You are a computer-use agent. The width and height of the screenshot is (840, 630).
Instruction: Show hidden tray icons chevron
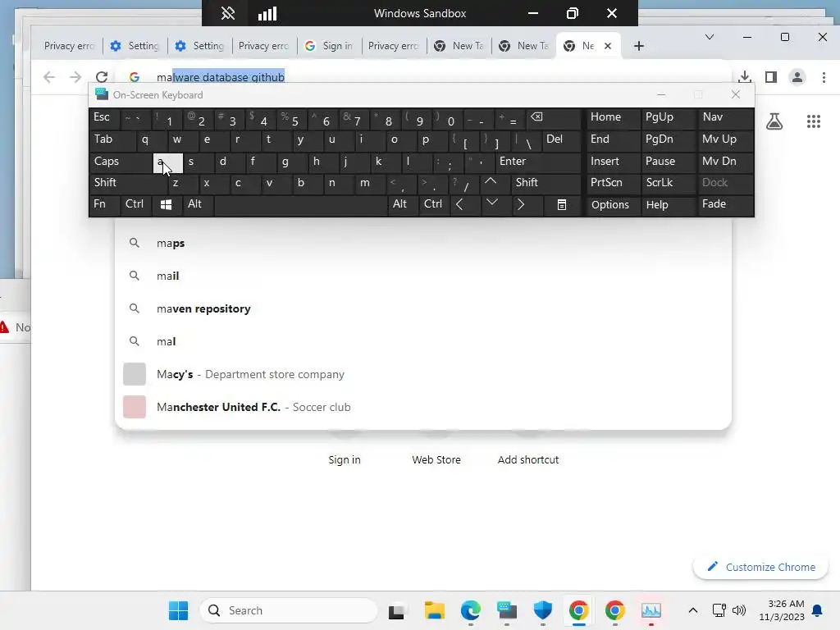point(692,610)
